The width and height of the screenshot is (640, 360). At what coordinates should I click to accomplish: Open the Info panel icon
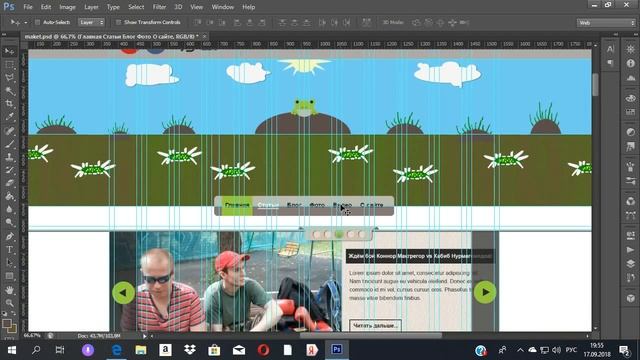point(631,63)
